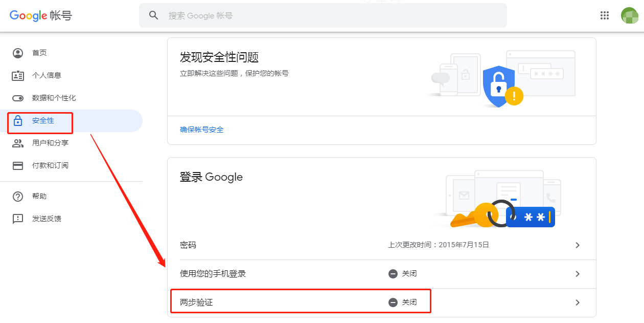Go to 个人信息 in the sidebar
This screenshot has height=323, width=644.
point(71,76)
